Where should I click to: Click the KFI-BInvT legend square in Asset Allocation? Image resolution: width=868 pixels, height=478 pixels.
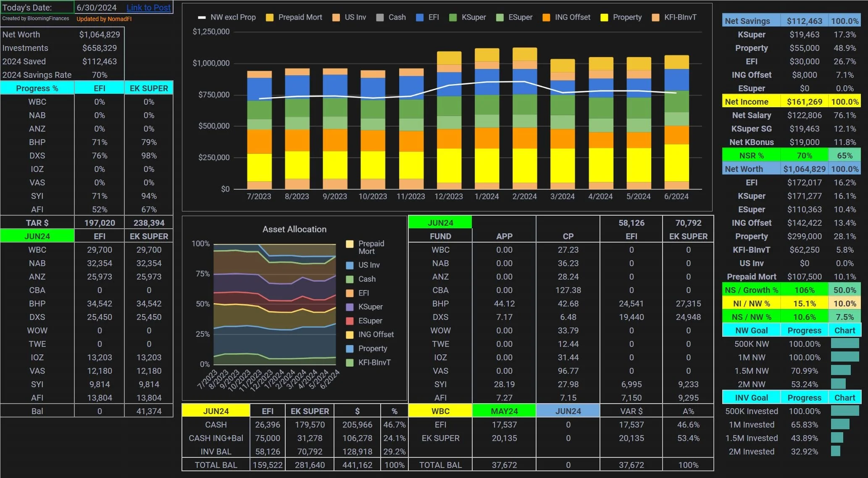(x=350, y=362)
